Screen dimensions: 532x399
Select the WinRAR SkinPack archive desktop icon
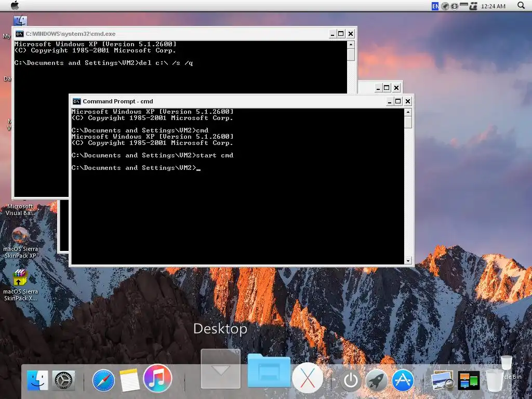click(20, 285)
